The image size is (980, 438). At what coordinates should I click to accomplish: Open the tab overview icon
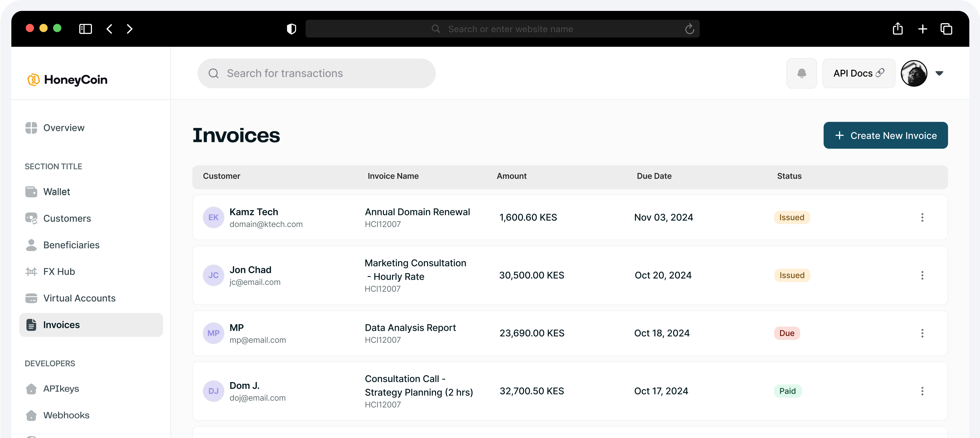click(946, 29)
